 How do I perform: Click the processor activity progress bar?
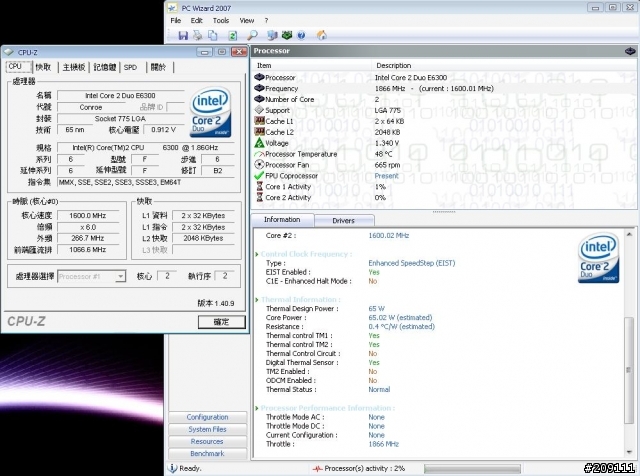pyautogui.click(x=473, y=469)
